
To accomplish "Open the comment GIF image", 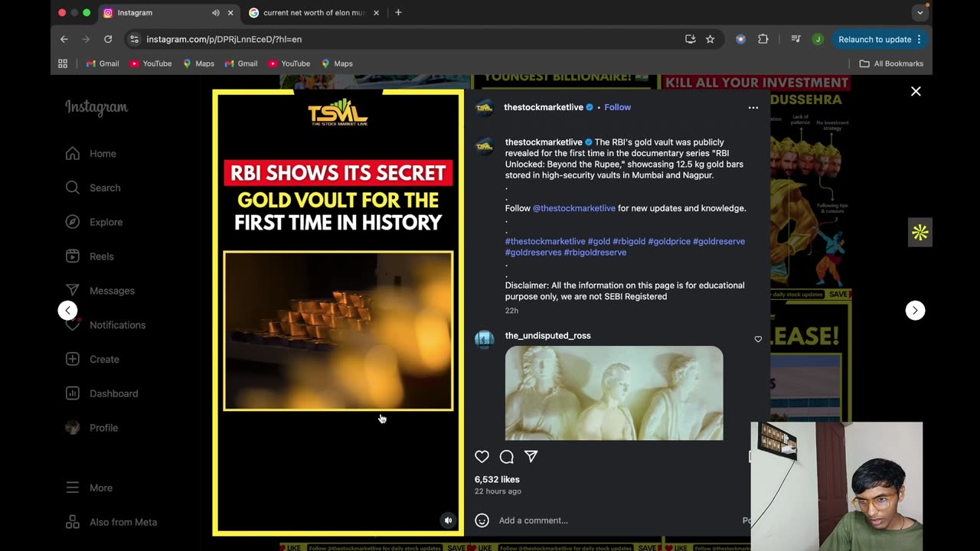I will pos(614,393).
